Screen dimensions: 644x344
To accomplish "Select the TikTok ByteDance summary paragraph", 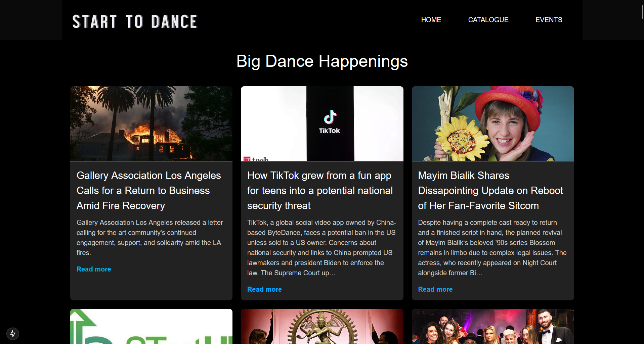I will [x=322, y=248].
